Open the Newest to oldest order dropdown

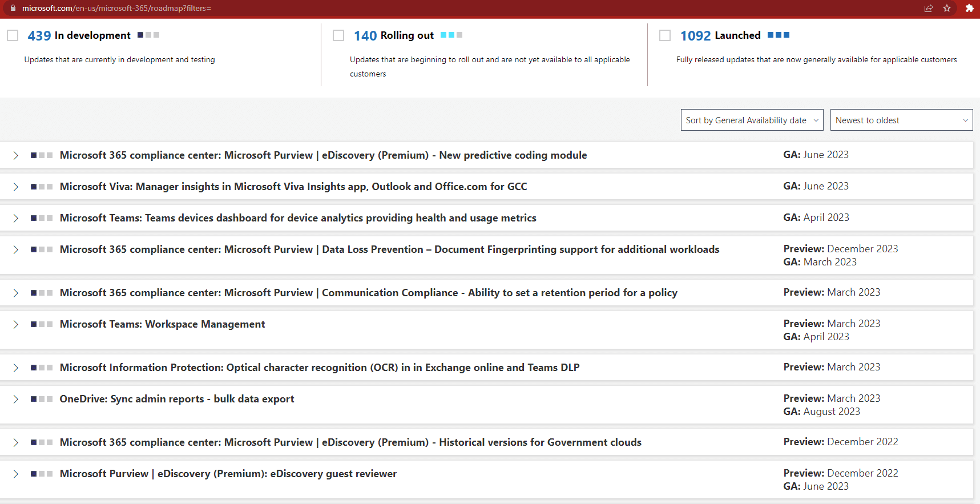click(x=901, y=120)
